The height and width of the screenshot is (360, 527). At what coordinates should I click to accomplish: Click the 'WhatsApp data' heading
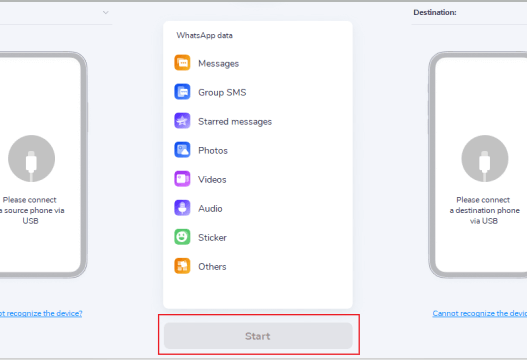point(204,35)
